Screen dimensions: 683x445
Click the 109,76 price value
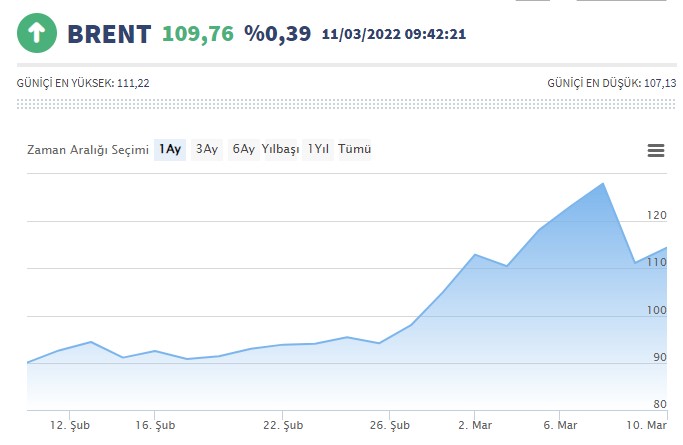(x=198, y=34)
